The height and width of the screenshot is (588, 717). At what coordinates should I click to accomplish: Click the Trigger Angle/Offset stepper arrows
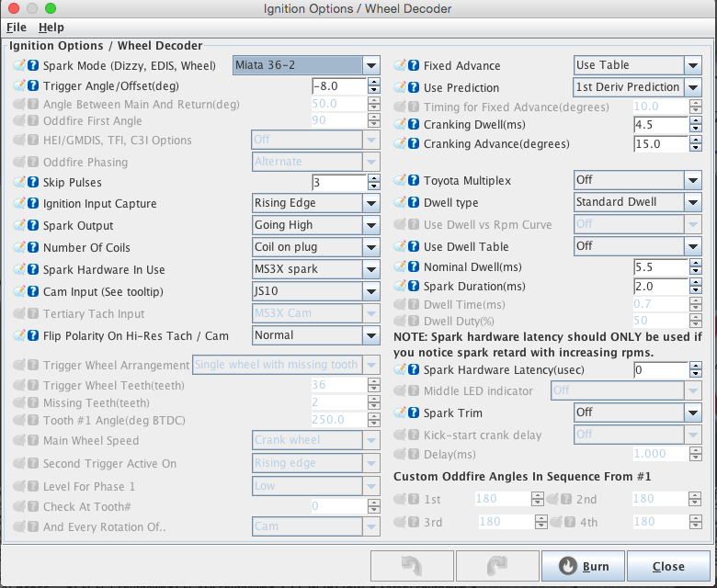click(x=374, y=85)
